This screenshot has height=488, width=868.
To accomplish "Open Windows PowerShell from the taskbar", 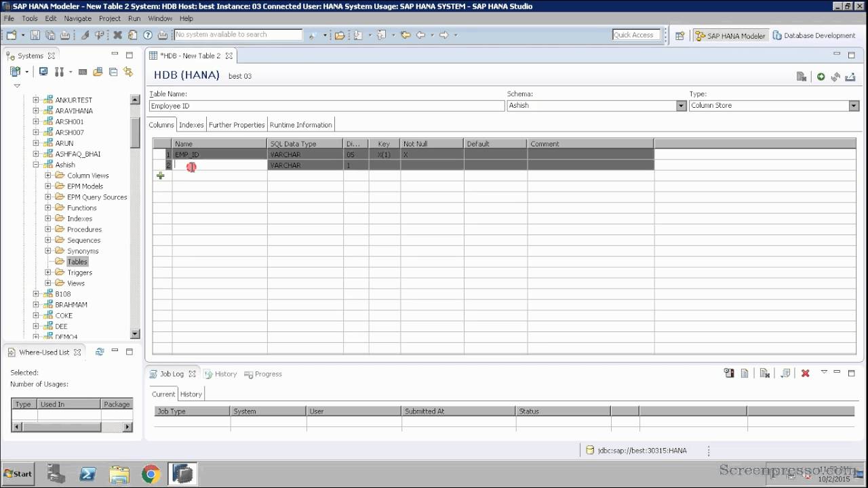I will 88,474.
